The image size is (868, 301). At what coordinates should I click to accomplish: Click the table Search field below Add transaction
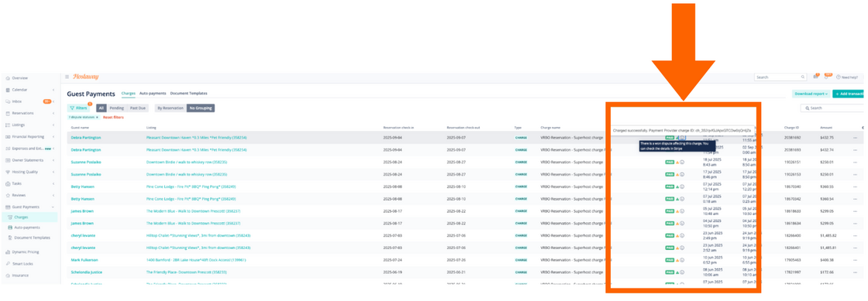(x=833, y=108)
